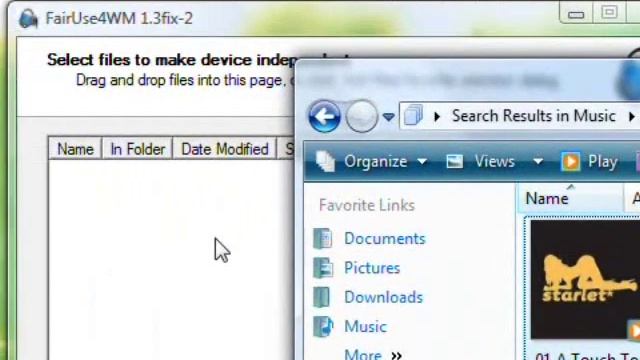Open Music favorite link

[x=365, y=327]
